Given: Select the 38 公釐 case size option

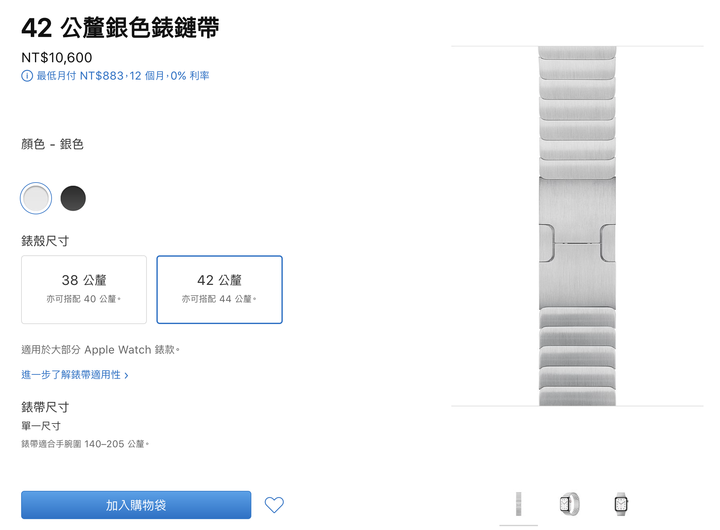Looking at the screenshot, I should (x=84, y=289).
